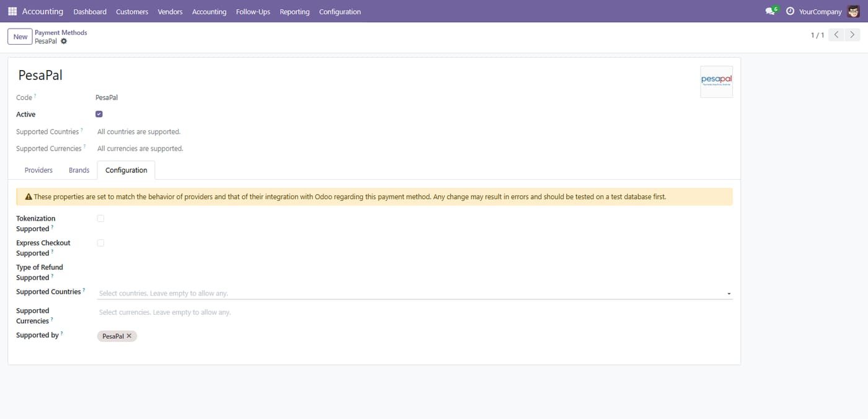Remove the PesaPal tag using its X
The image size is (868, 419).
coord(129,336)
